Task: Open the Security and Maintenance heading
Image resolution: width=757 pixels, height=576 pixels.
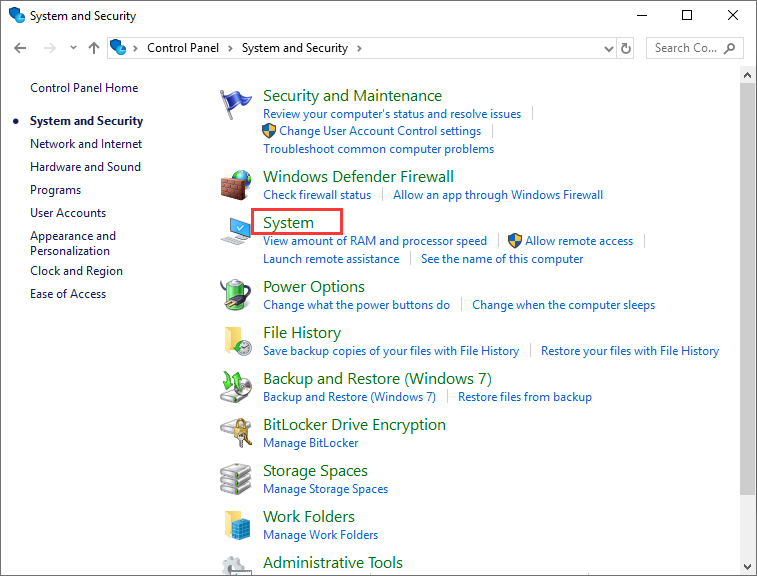Action: [352, 96]
